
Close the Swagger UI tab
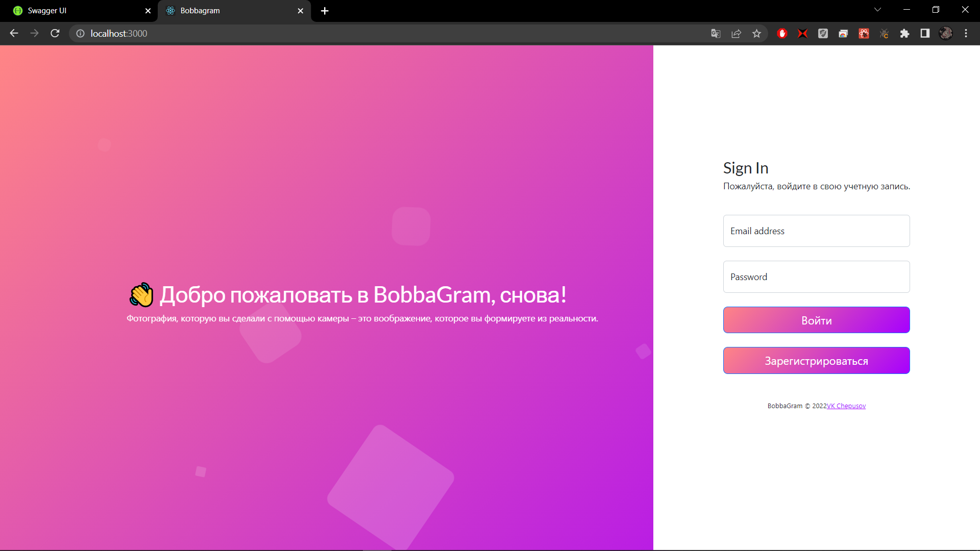coord(148,11)
